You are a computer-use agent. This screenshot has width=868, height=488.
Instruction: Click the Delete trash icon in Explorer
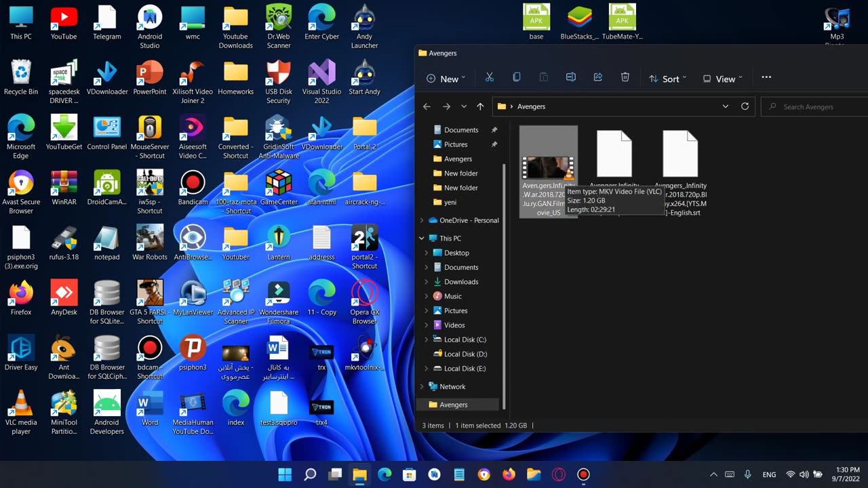(625, 78)
